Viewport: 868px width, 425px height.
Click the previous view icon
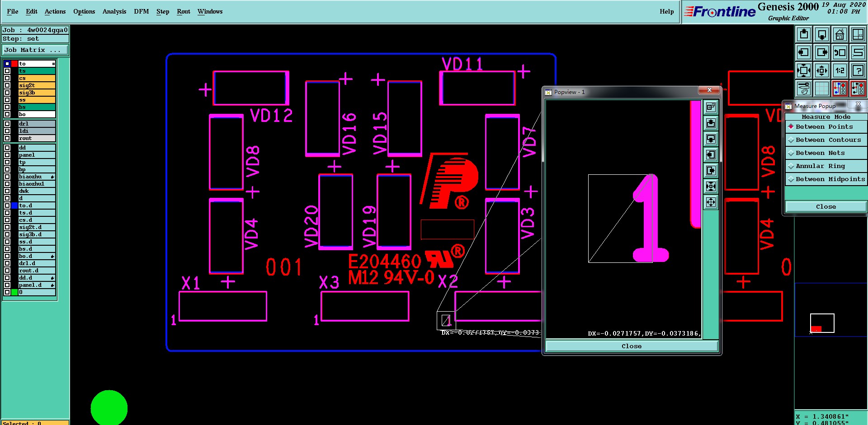coord(840,52)
